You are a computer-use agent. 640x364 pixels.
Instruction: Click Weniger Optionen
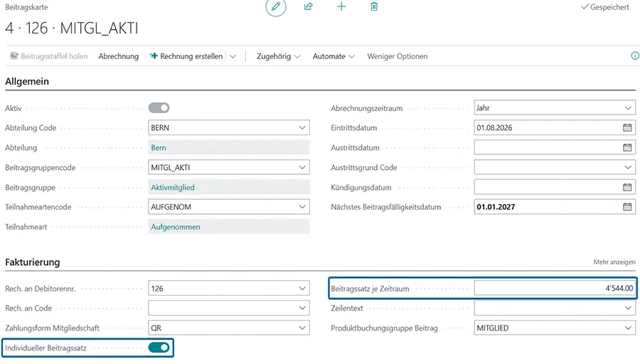(397, 56)
